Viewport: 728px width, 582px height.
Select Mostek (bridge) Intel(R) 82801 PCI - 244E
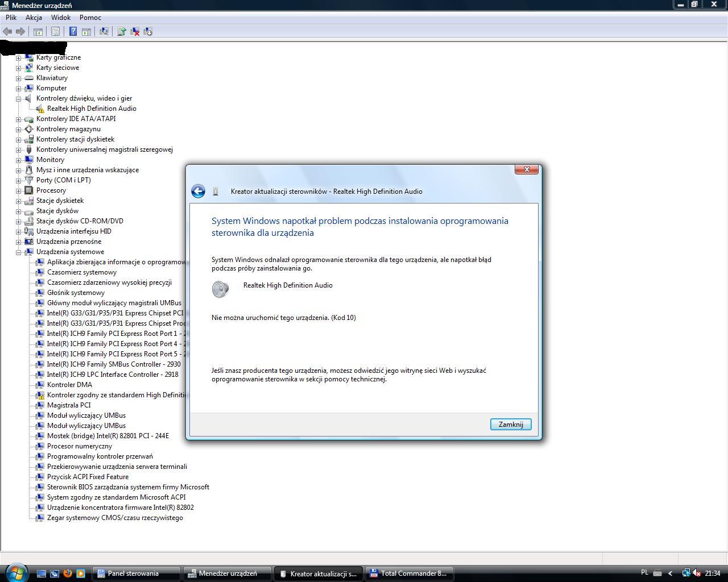point(108,436)
